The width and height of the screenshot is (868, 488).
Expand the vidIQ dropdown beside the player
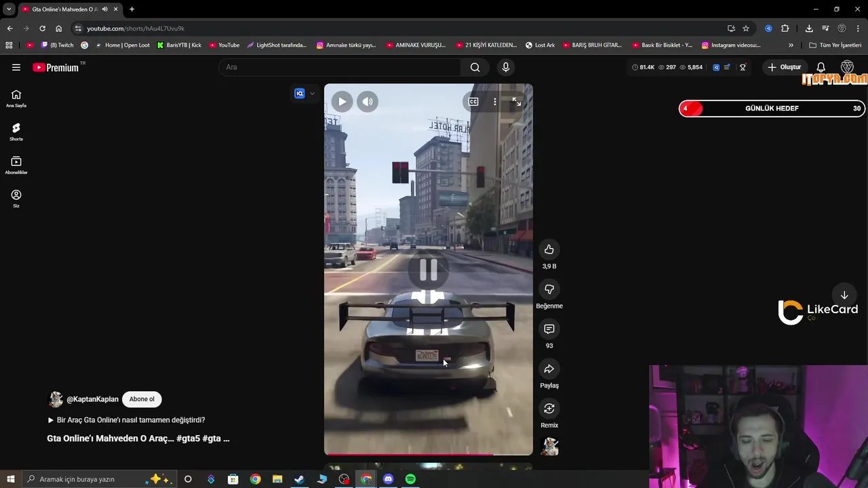click(312, 94)
